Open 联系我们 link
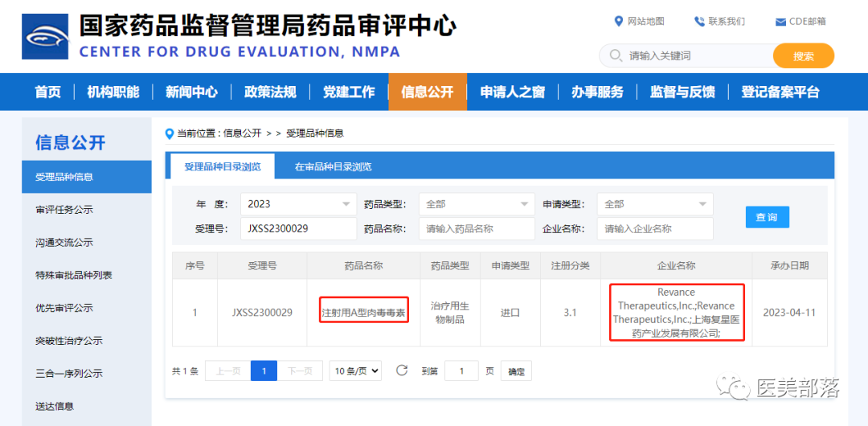This screenshot has height=426, width=868. point(727,22)
